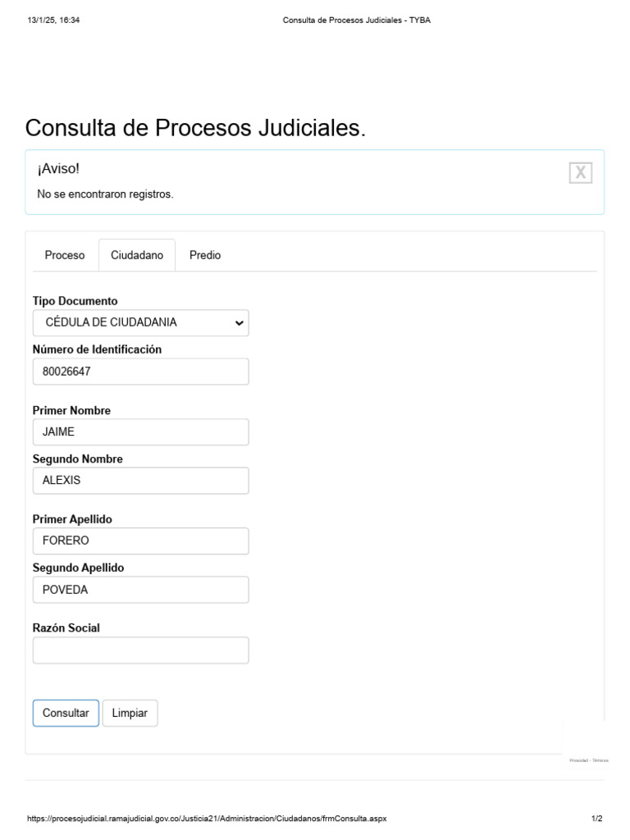
Task: Close the ¡Aviso! alert box
Action: click(580, 172)
